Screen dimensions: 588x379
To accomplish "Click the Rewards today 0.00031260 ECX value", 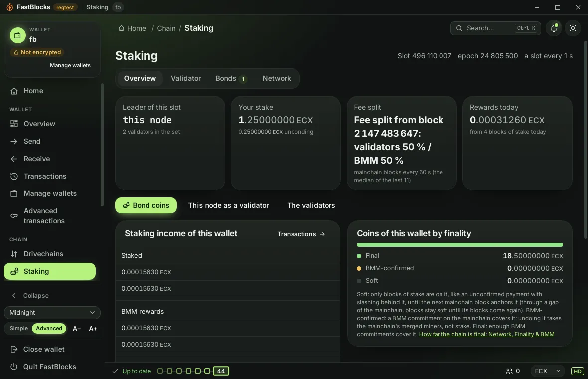I will pos(507,120).
